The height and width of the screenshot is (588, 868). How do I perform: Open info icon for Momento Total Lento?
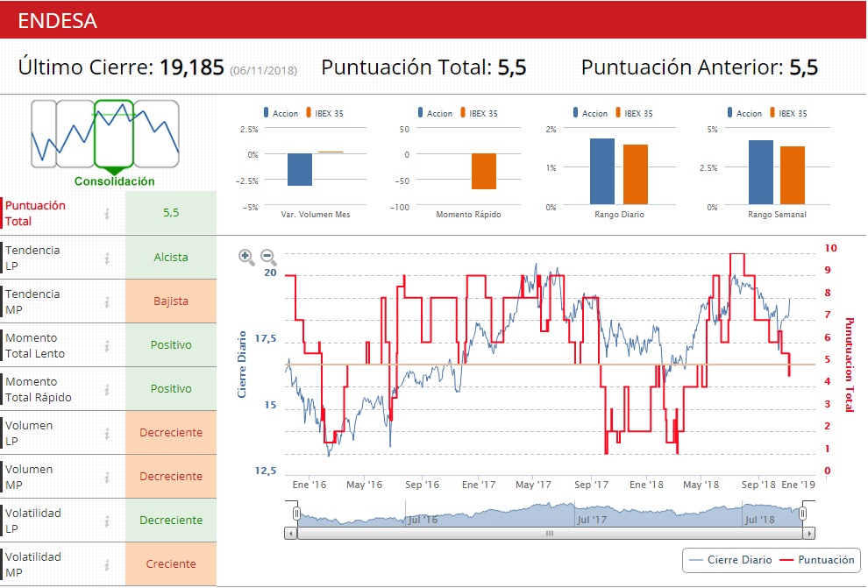point(107,346)
